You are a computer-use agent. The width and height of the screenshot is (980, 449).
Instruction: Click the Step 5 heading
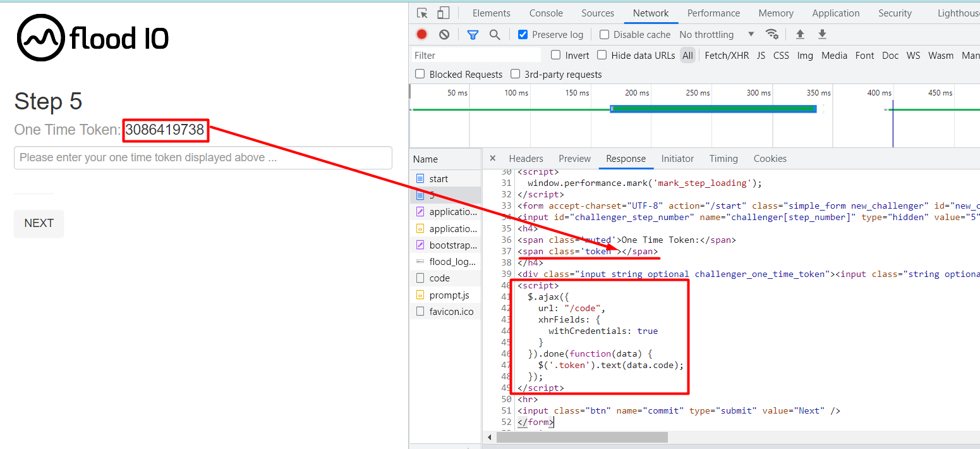point(48,101)
